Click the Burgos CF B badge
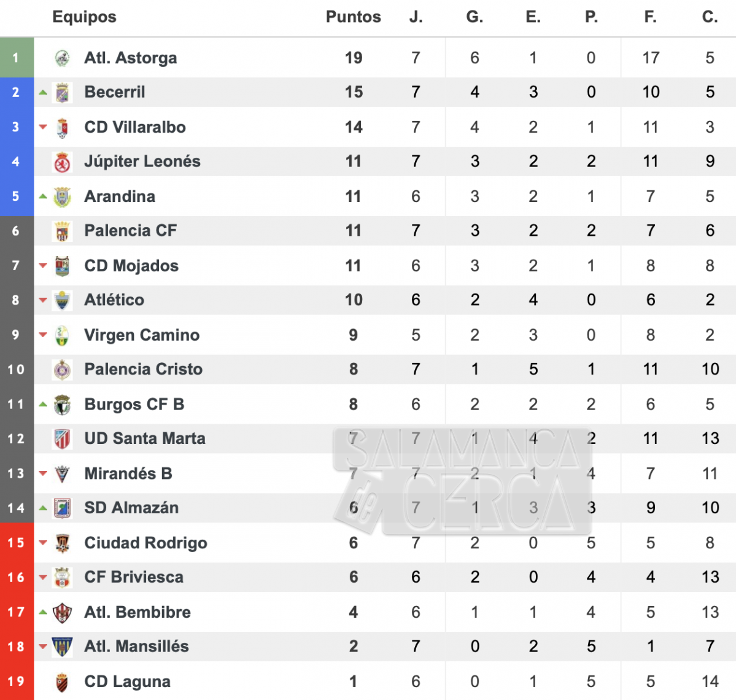 pyautogui.click(x=62, y=404)
